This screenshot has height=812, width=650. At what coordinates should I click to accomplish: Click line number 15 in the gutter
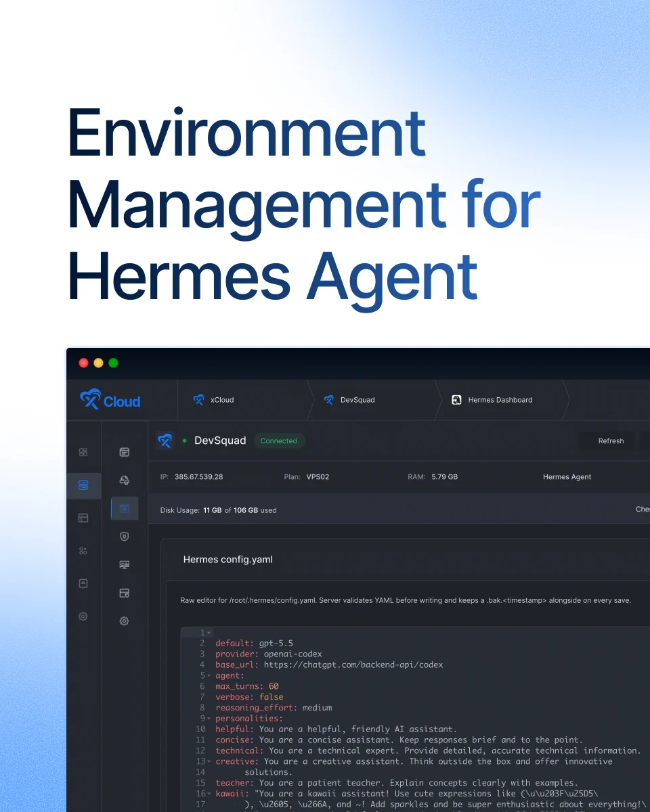pyautogui.click(x=200, y=783)
